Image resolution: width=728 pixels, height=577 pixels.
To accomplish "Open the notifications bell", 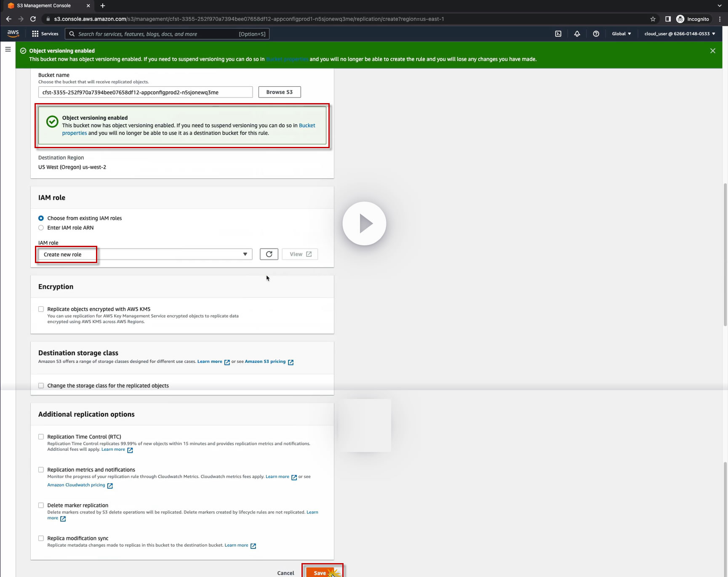I will (577, 34).
